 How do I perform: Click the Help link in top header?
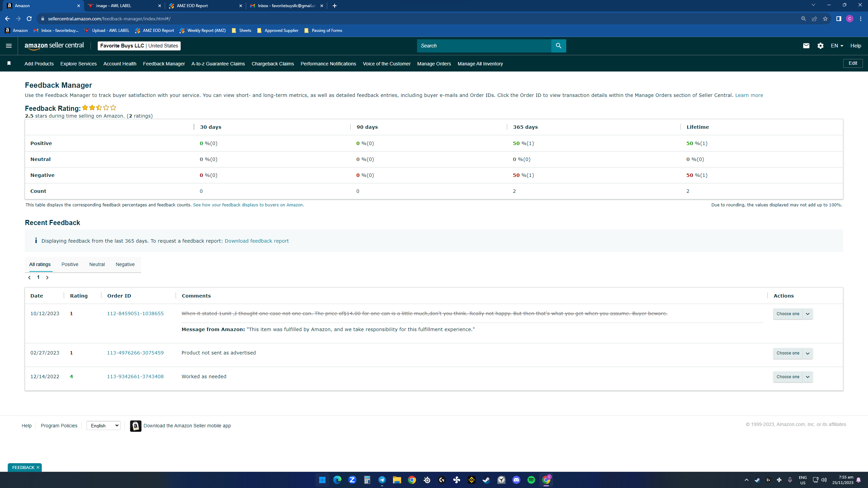855,46
